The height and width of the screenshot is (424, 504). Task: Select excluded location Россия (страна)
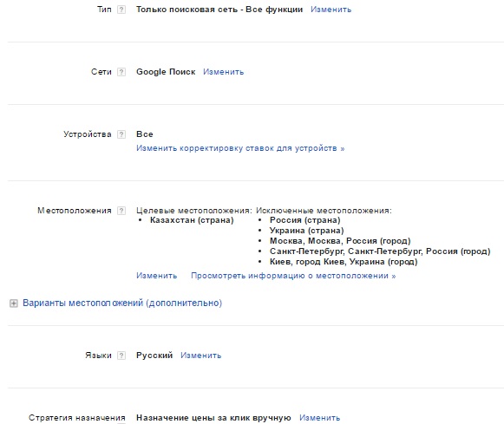pyautogui.click(x=305, y=220)
